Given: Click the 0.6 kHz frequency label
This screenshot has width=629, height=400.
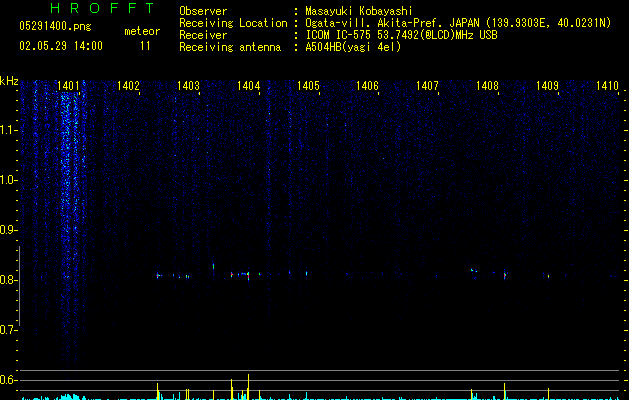Looking at the screenshot, I should 9,380.
